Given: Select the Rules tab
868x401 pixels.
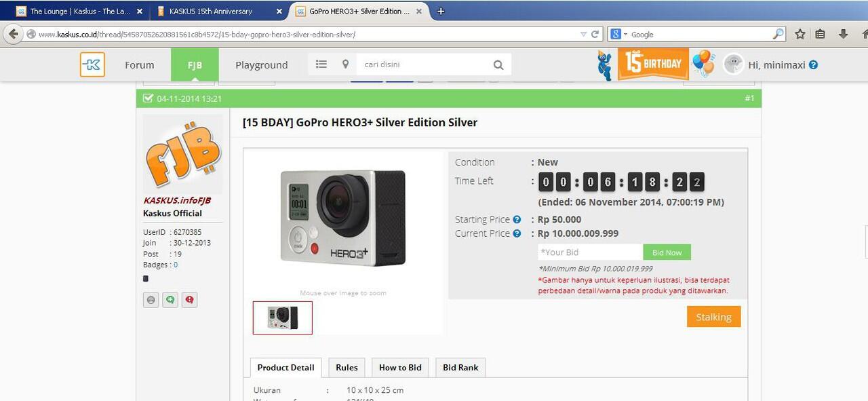Looking at the screenshot, I should [x=347, y=367].
